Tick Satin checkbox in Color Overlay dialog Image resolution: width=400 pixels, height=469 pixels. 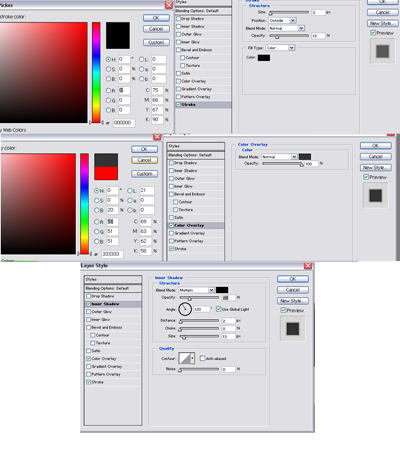pos(171,217)
